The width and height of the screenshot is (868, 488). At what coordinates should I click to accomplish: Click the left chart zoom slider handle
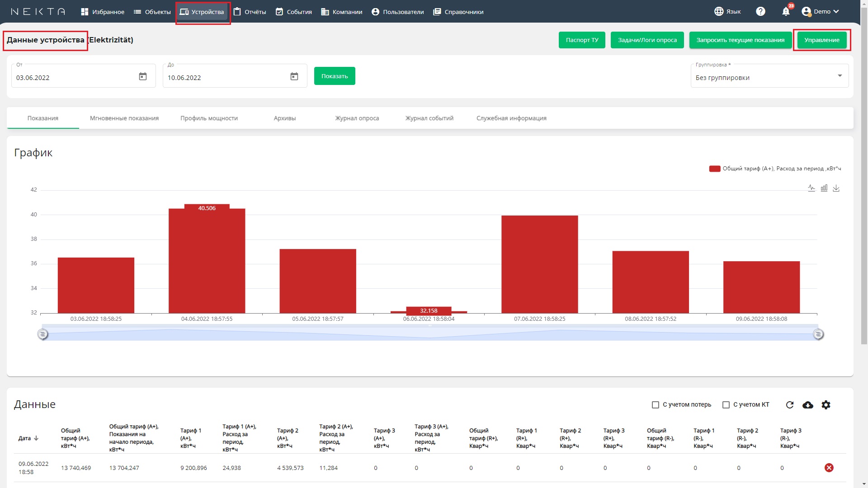[42, 334]
